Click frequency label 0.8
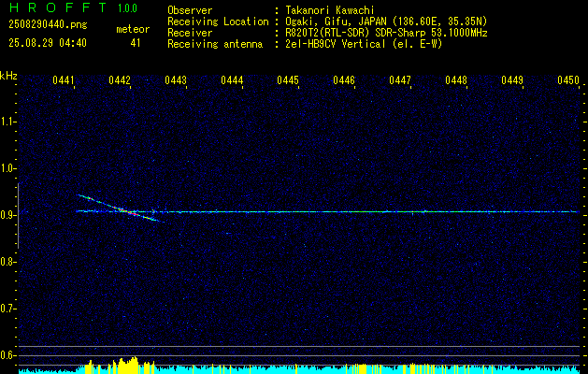588x374 pixels. click(x=7, y=262)
